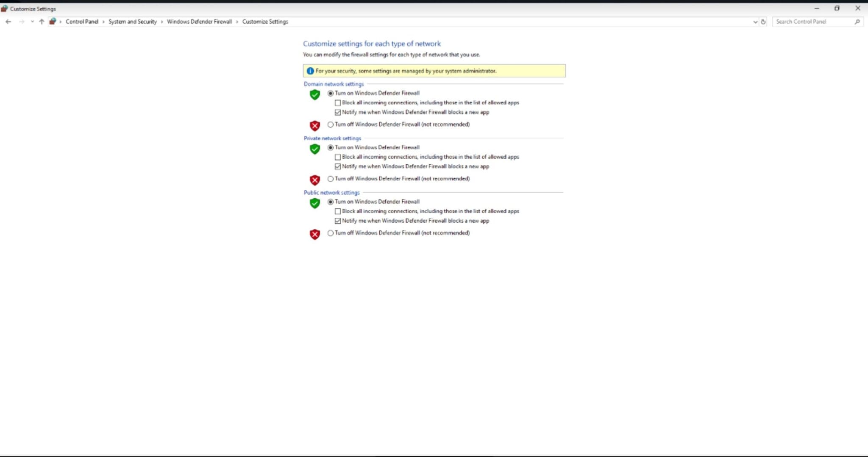Toggle Notify me checkbox under Public network
The height and width of the screenshot is (457, 868).
pyautogui.click(x=338, y=221)
